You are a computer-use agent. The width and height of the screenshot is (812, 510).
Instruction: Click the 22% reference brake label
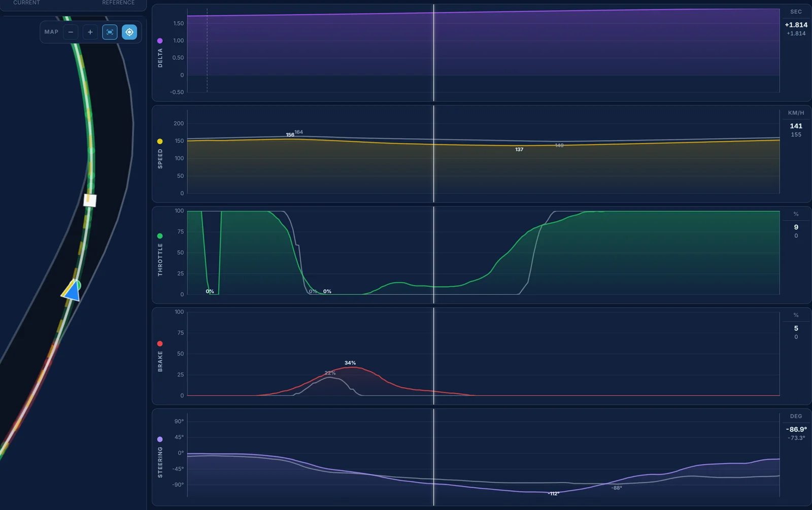pyautogui.click(x=330, y=373)
